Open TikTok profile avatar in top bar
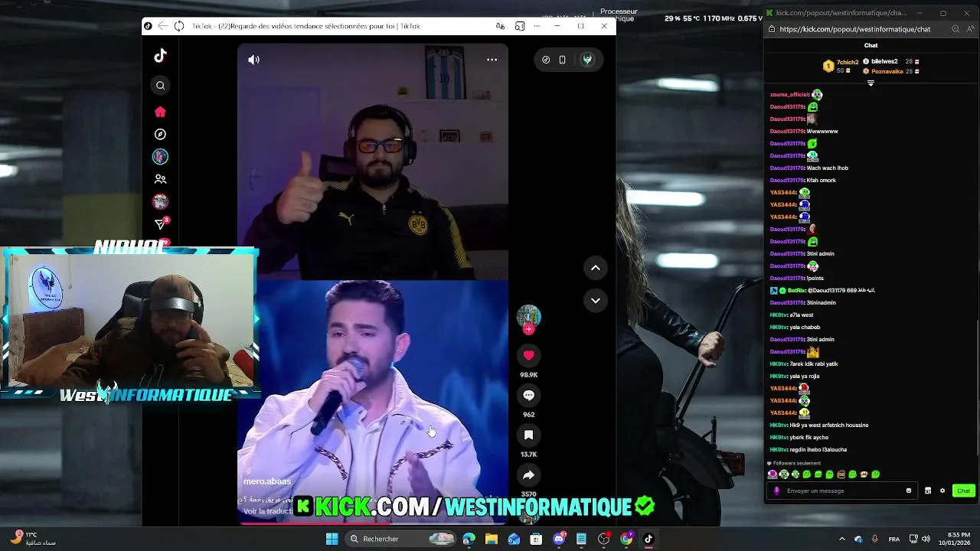Screen dimensions: 980x551 tap(587, 60)
